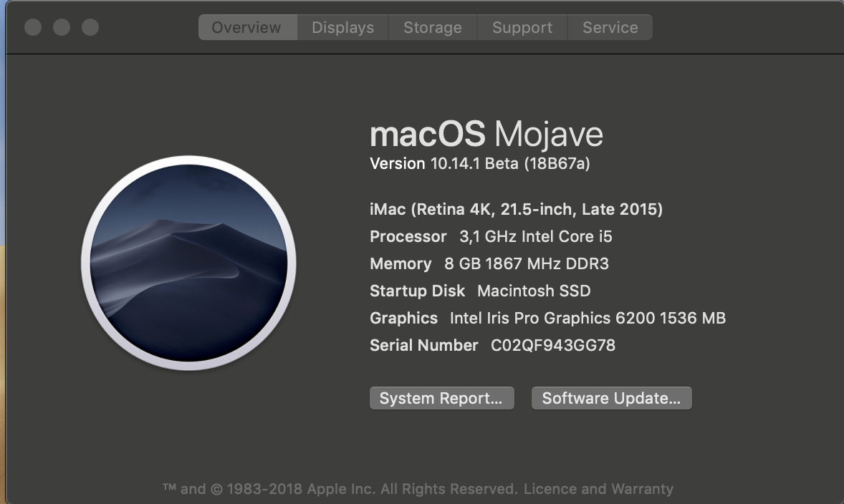Image resolution: width=844 pixels, height=504 pixels.
Task: Go to the Storage tab
Action: pyautogui.click(x=433, y=28)
